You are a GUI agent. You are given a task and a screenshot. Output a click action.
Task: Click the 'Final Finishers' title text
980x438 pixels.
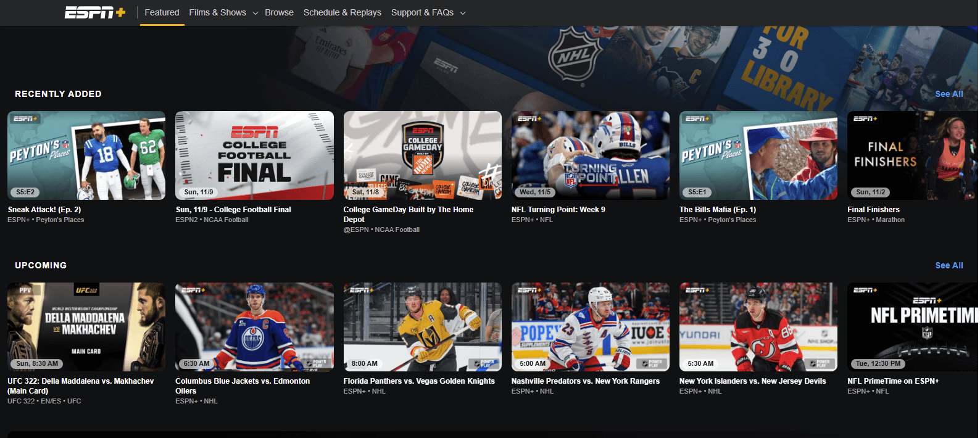873,210
